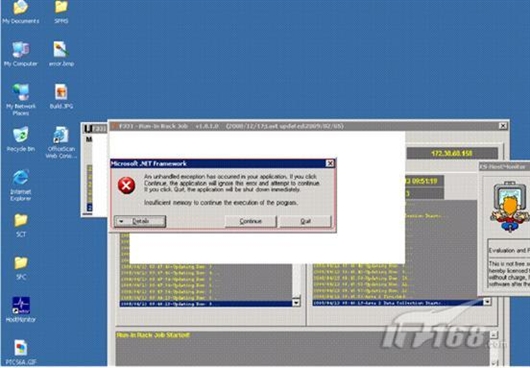530x368 pixels.
Task: Click the 172.30.60.158 IP address field
Action: tap(452, 153)
